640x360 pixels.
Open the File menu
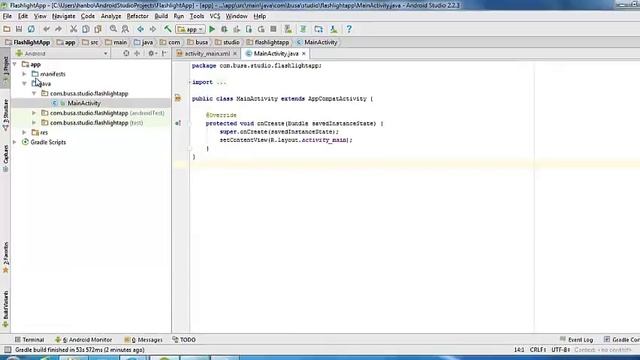tap(7, 16)
